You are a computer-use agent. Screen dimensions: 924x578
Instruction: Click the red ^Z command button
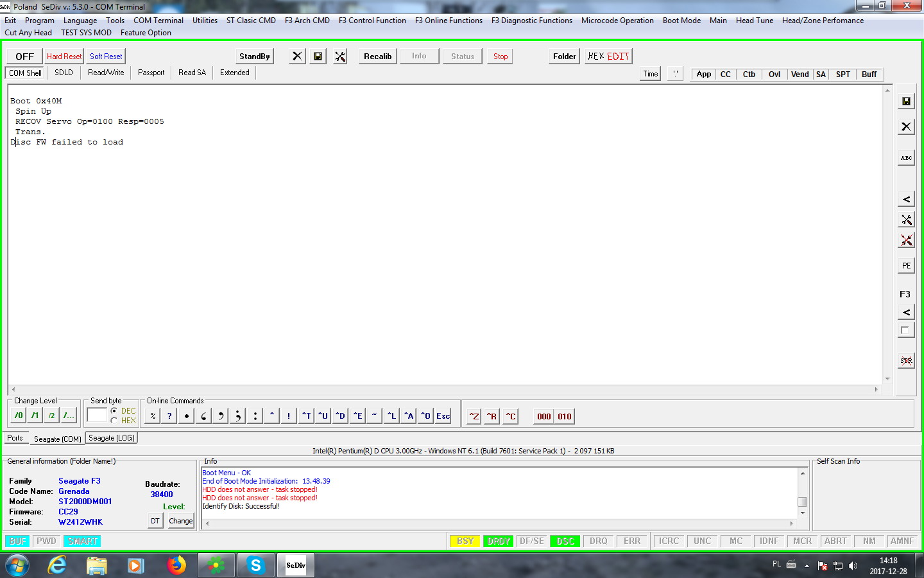(x=474, y=416)
